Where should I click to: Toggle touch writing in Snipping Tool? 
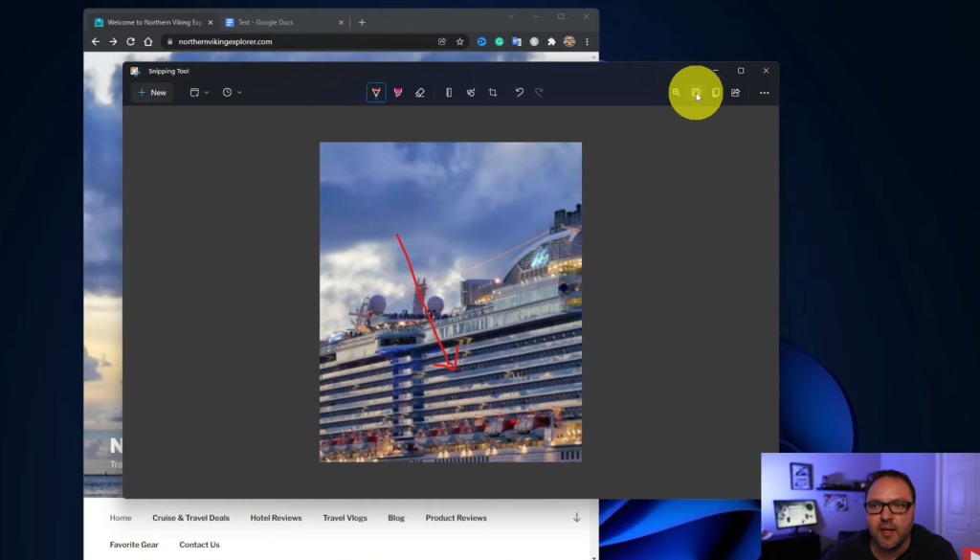point(471,93)
